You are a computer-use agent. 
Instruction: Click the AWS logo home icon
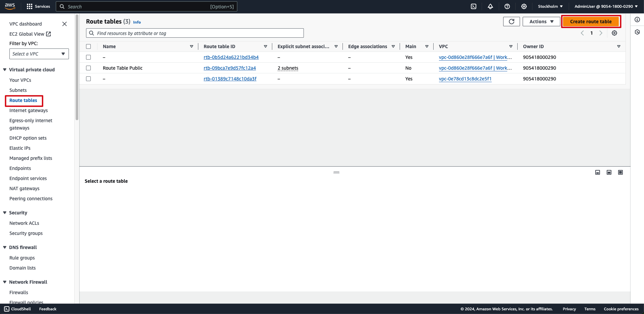coord(10,6)
